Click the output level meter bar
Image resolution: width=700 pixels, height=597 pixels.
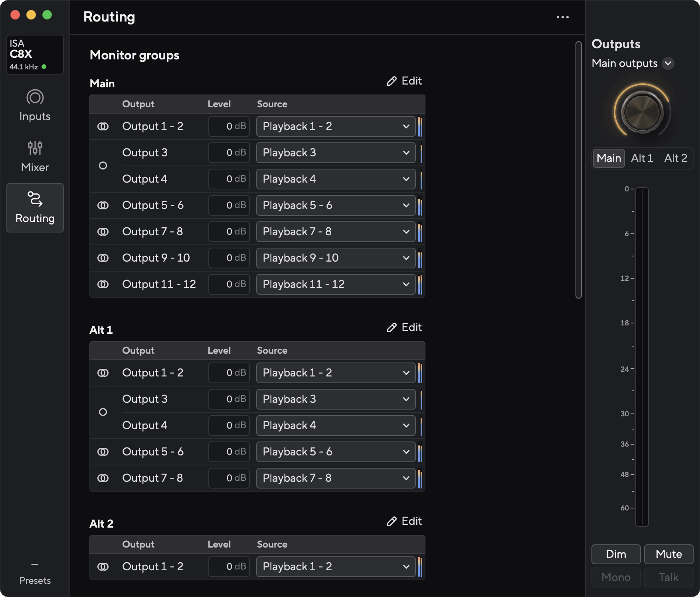tap(642, 357)
